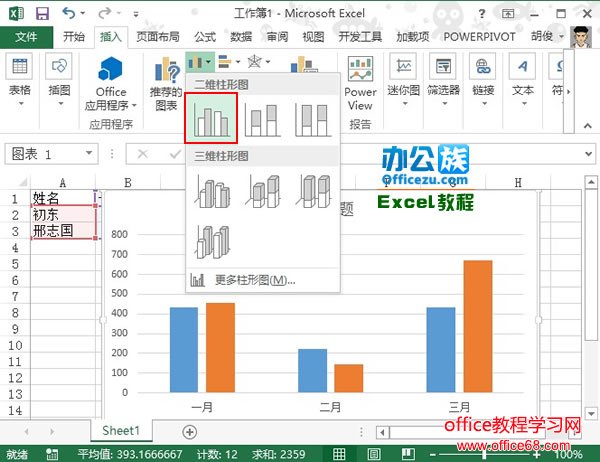Expand the Name Box dropdown arrow
The height and width of the screenshot is (462, 600).
89,153
